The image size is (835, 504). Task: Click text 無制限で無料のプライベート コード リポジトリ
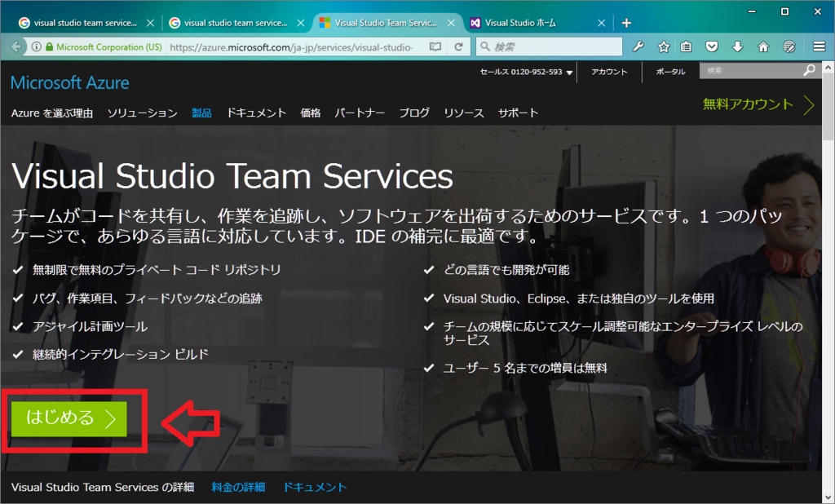[157, 270]
